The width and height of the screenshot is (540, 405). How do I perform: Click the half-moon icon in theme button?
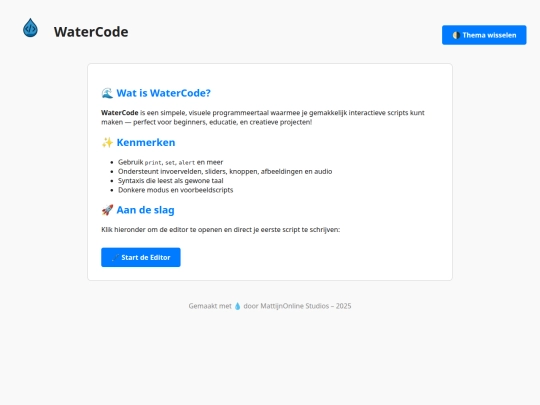coord(456,35)
